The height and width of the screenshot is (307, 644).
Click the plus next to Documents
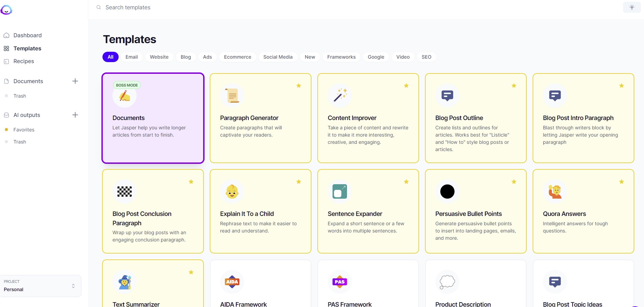[75, 81]
